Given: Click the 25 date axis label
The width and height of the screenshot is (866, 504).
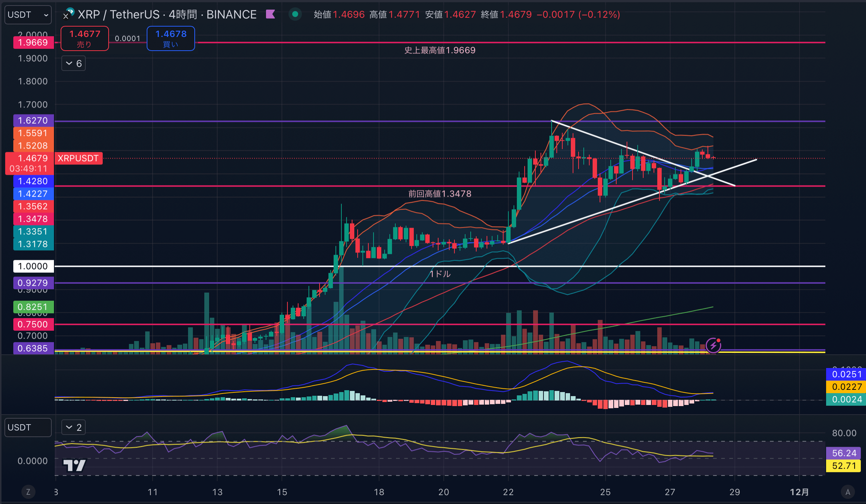Looking at the screenshot, I should click(x=605, y=492).
